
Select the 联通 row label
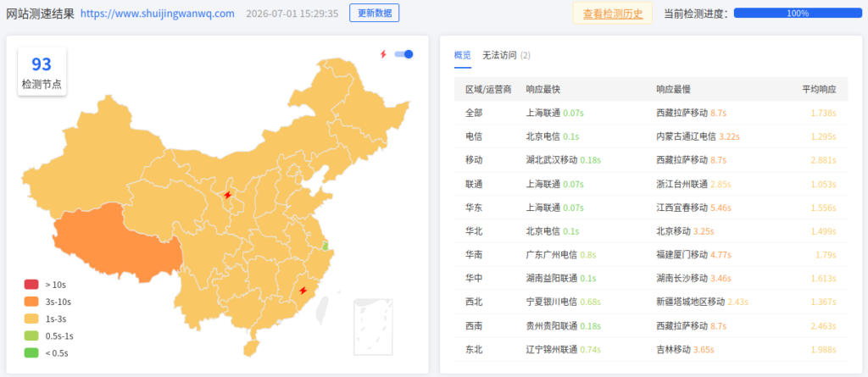[474, 184]
